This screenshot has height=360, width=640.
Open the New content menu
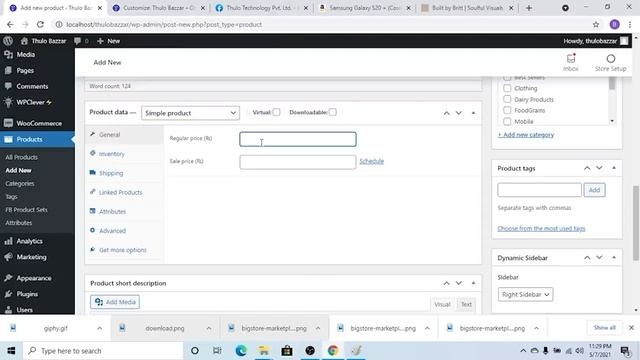109,41
